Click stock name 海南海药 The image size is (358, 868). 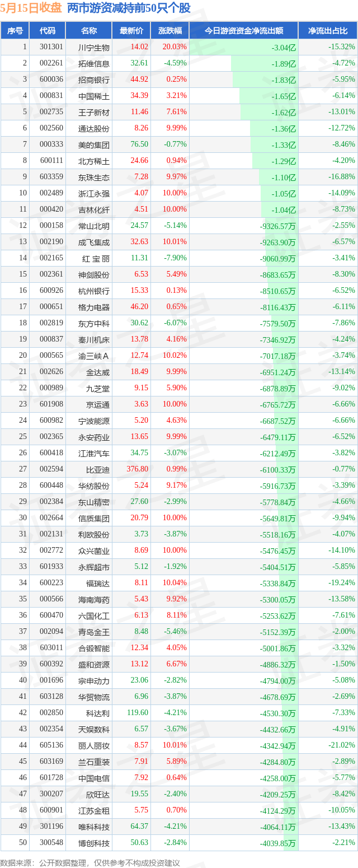pyautogui.click(x=94, y=599)
